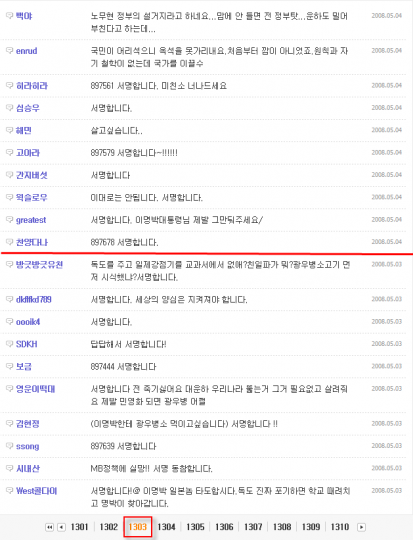Click the speech bubble icon next to SDKH
Screen dimensions: 413x540
coord(10,344)
